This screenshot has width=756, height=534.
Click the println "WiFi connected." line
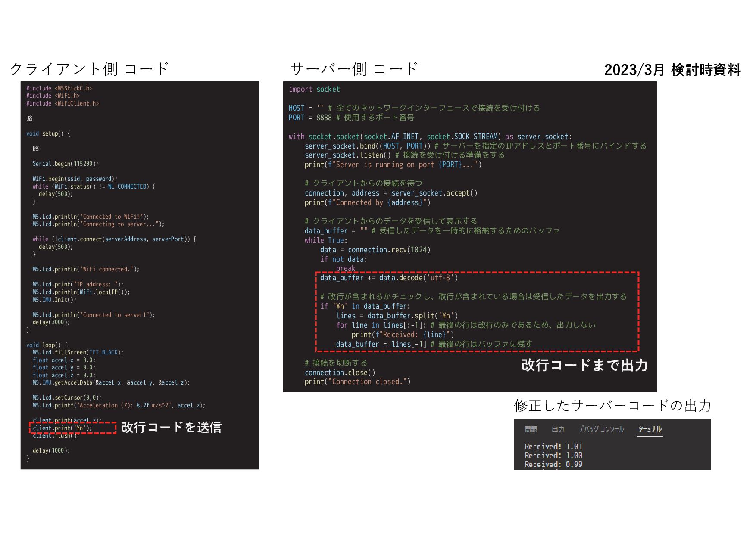point(86,269)
